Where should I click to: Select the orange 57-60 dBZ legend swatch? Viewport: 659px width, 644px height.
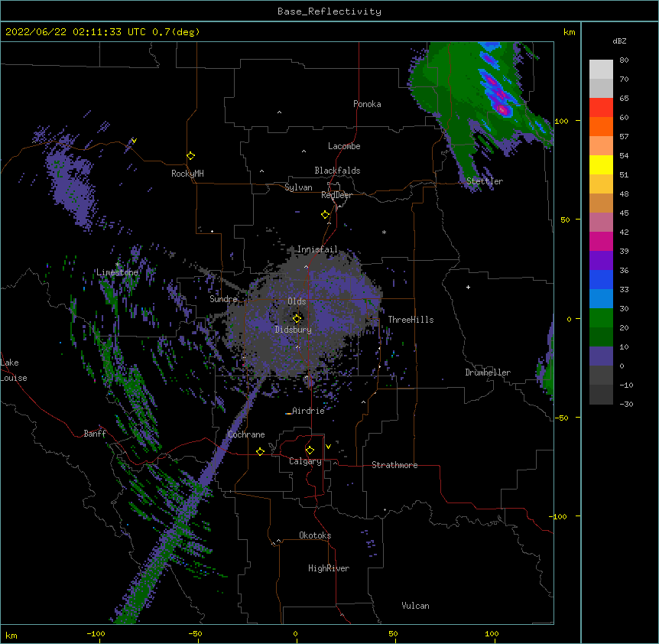tap(601, 126)
